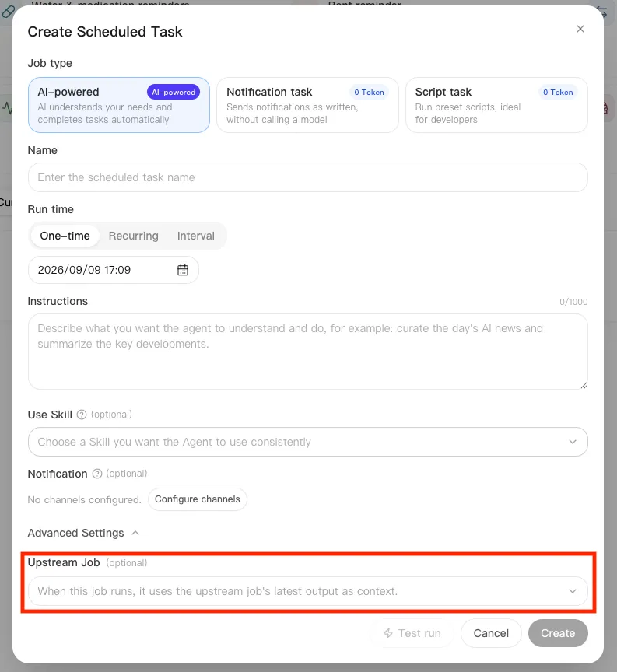Open the calendar date picker icon
Viewport: 617px width, 672px height.
[183, 270]
